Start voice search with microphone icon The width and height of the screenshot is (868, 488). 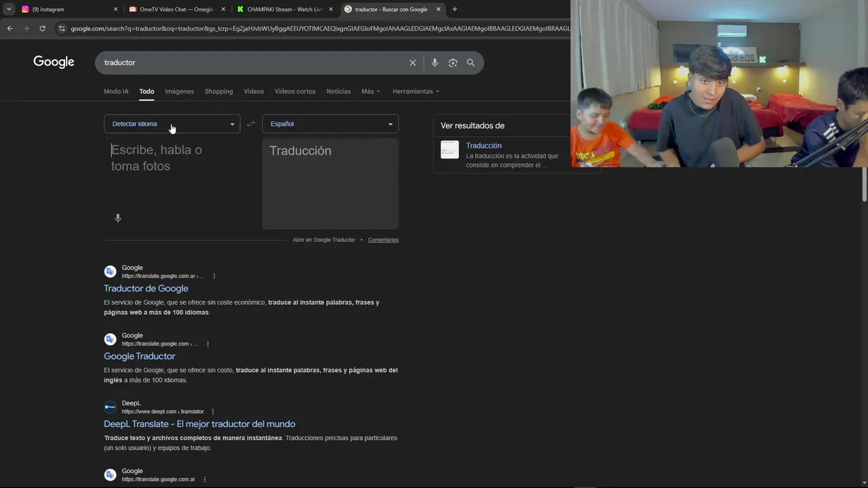(435, 62)
